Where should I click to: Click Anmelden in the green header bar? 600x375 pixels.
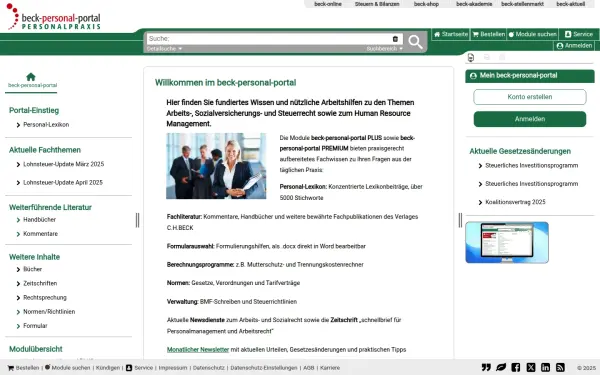tap(574, 46)
